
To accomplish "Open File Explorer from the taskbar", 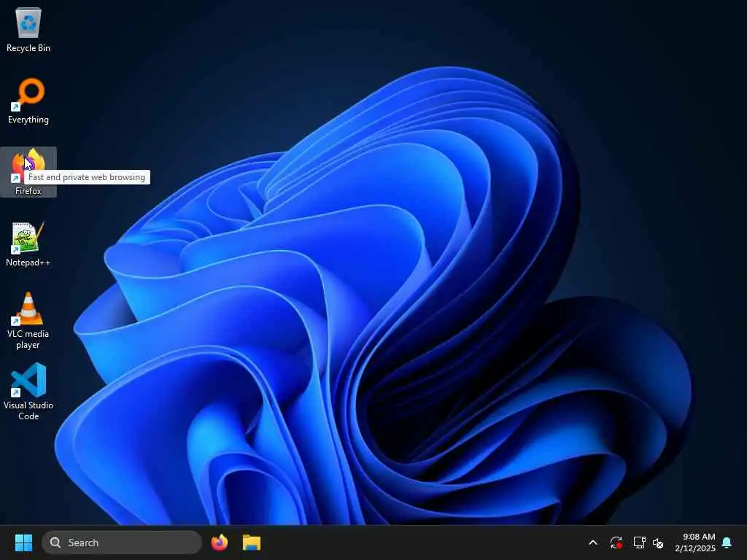I will (252, 542).
